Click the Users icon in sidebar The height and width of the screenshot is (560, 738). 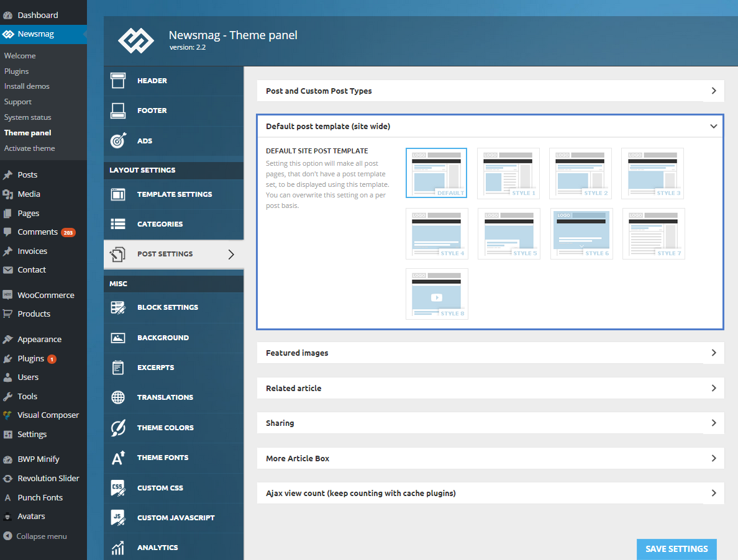(x=7, y=377)
